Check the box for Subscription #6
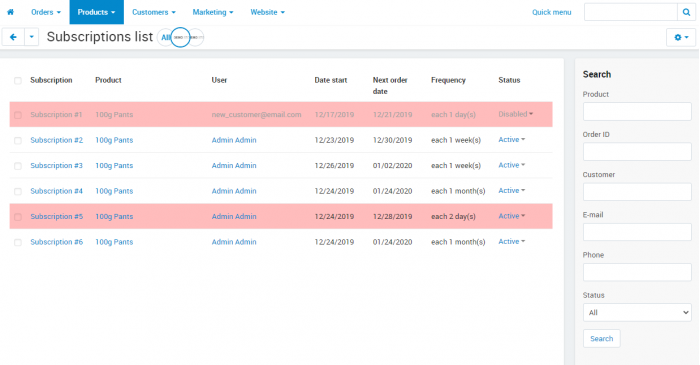Image resolution: width=700 pixels, height=365 pixels. [18, 242]
